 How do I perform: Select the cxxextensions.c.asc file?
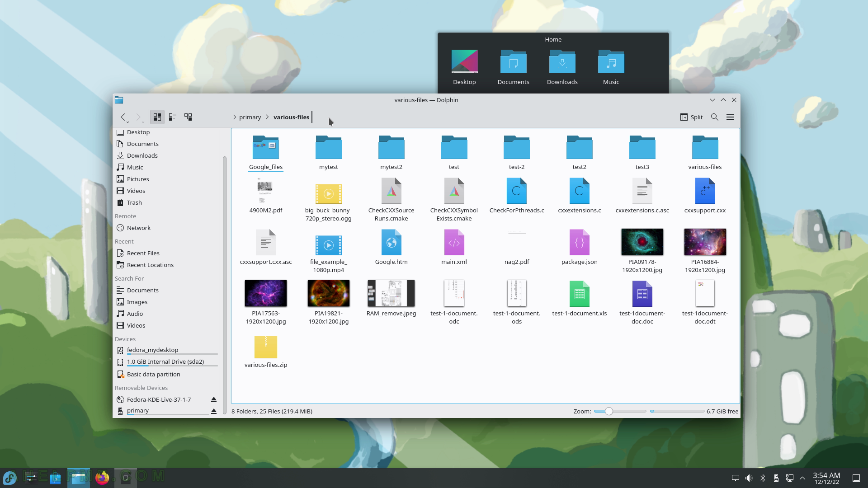point(642,196)
